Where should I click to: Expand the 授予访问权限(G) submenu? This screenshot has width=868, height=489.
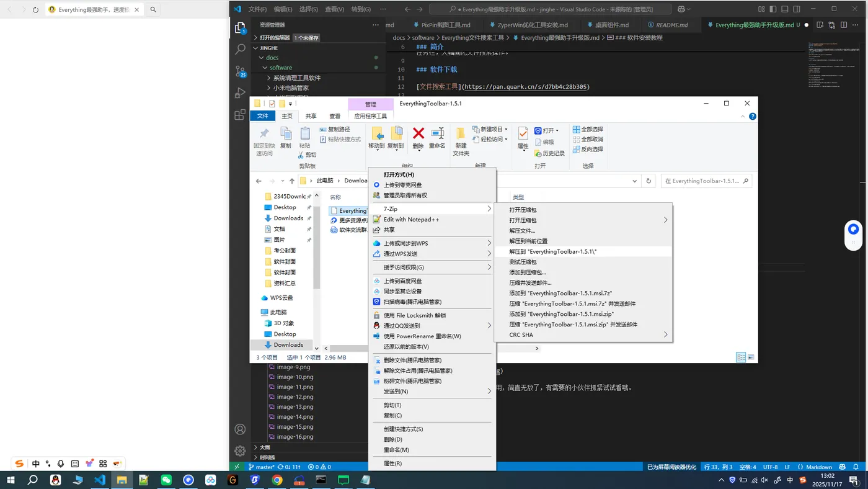pos(432,267)
